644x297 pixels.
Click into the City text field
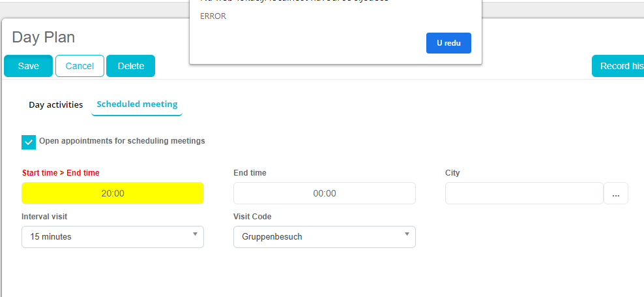point(524,193)
